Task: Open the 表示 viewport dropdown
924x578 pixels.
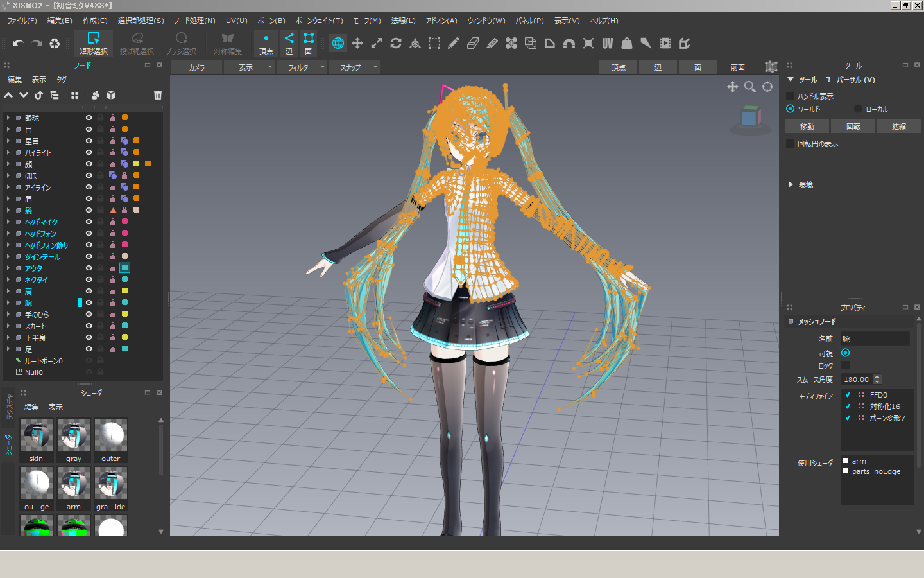Action: [249, 67]
